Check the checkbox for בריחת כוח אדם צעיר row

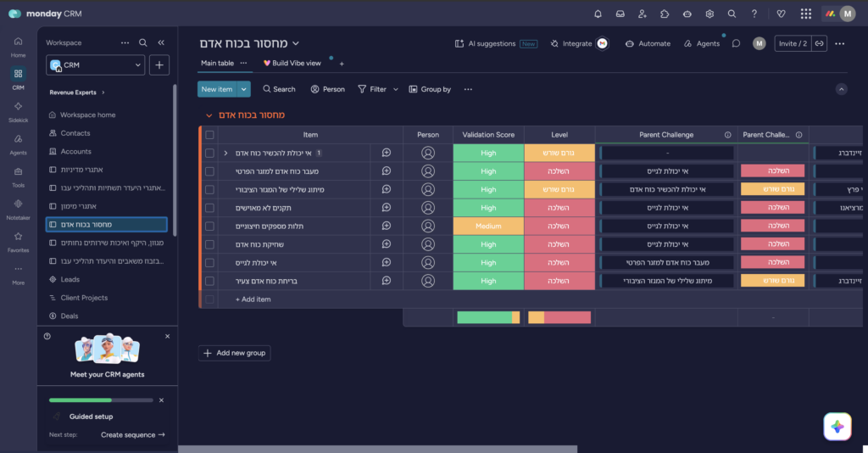[x=210, y=281]
